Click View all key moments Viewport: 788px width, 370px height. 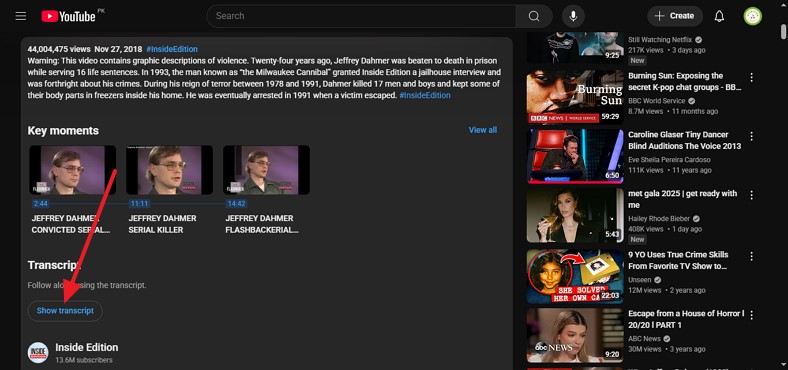(x=482, y=130)
